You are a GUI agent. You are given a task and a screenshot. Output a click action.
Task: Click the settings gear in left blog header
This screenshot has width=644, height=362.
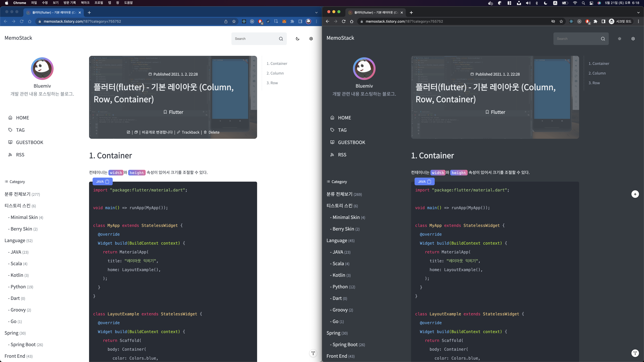311,39
